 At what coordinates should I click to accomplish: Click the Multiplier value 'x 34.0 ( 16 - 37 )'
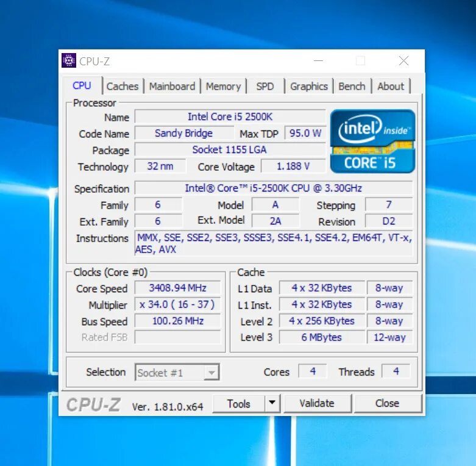pyautogui.click(x=177, y=304)
